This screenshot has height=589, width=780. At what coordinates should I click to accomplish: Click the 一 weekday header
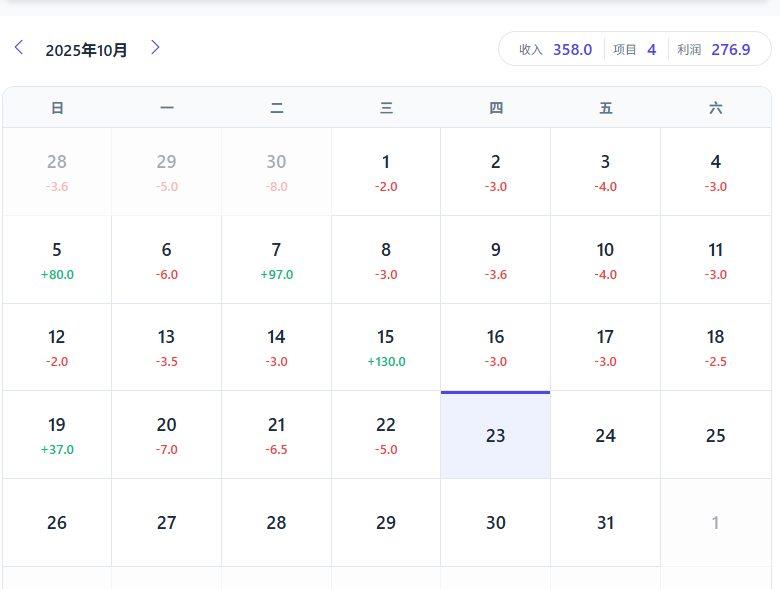167,108
